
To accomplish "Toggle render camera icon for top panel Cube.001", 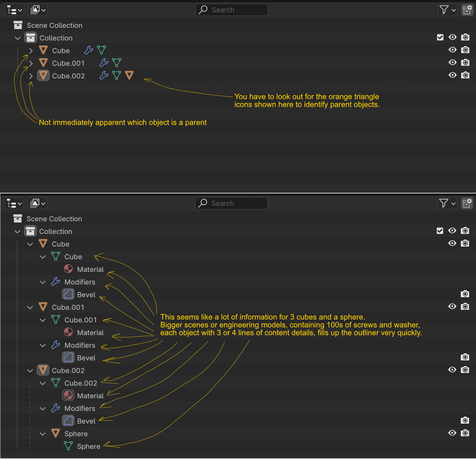I will click(x=465, y=62).
